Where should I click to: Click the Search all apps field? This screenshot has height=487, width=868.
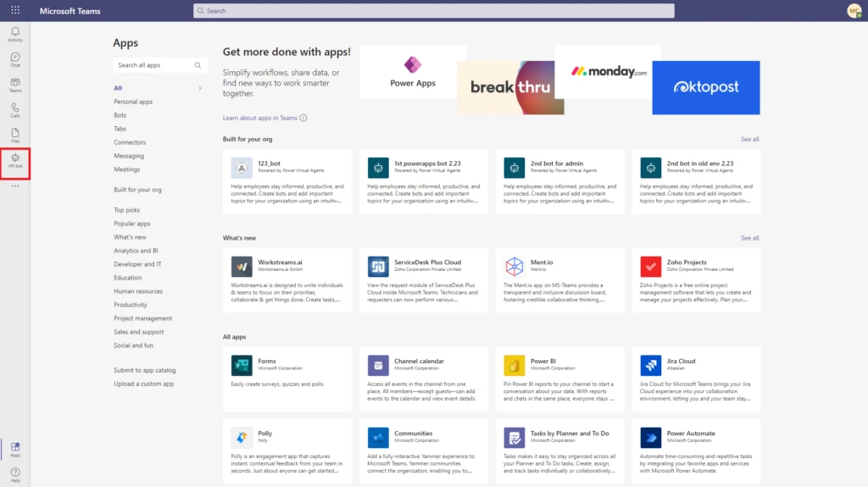tap(160, 65)
